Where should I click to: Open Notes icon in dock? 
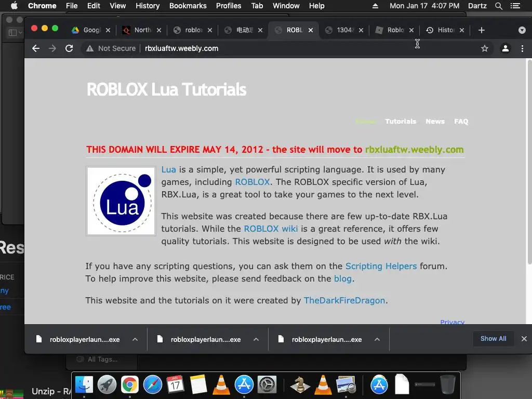pos(198,385)
